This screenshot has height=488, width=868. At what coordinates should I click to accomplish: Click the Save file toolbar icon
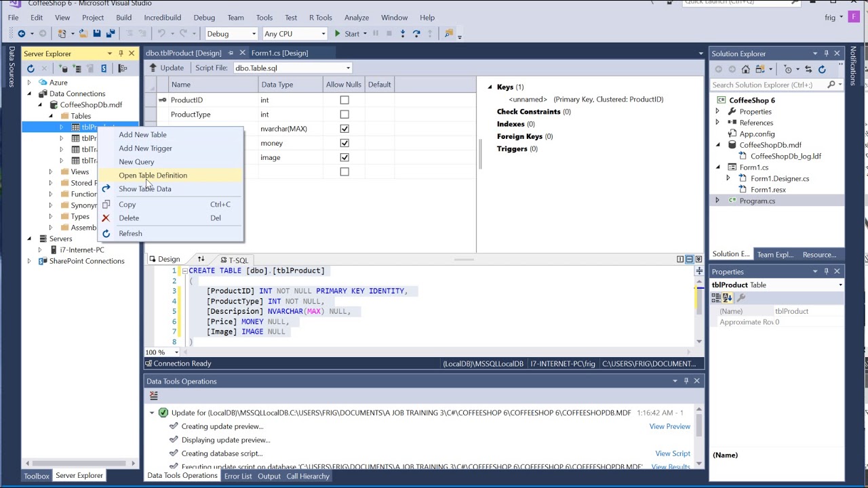97,33
